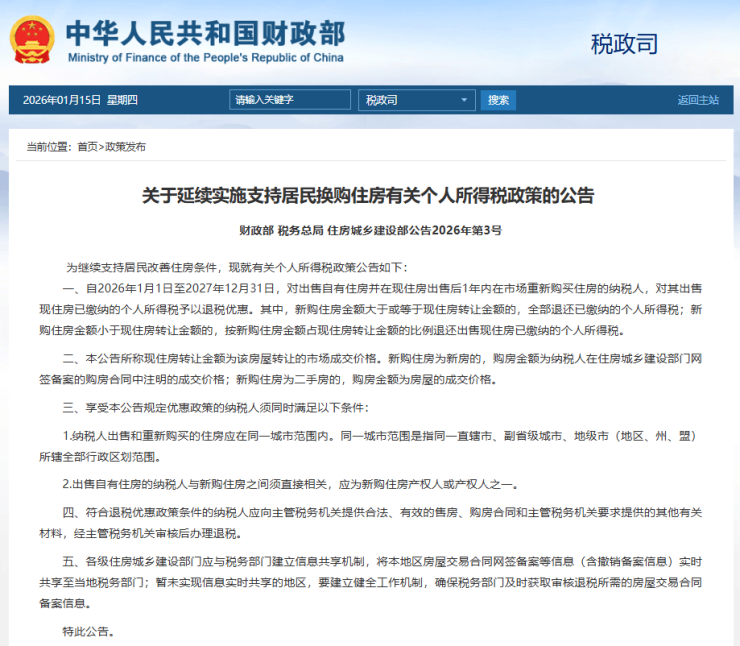Viewport: 740px width, 646px height.
Task: Click the 当前位置 breadcrumb label
Action: click(x=49, y=147)
